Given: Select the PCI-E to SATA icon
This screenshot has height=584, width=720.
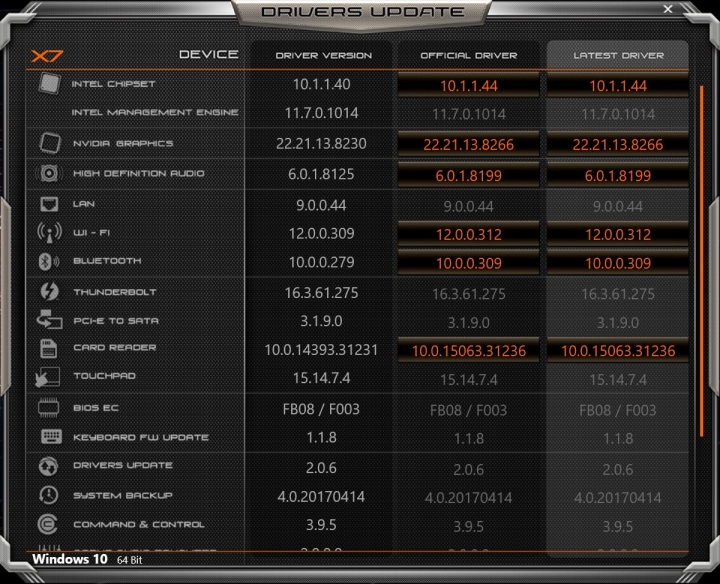Looking at the screenshot, I should tap(49, 320).
